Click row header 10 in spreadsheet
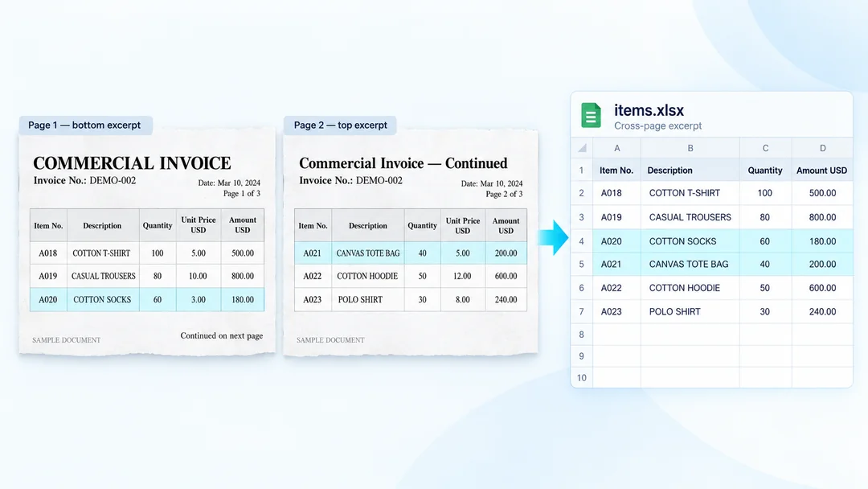This screenshot has height=489, width=868. pyautogui.click(x=582, y=378)
